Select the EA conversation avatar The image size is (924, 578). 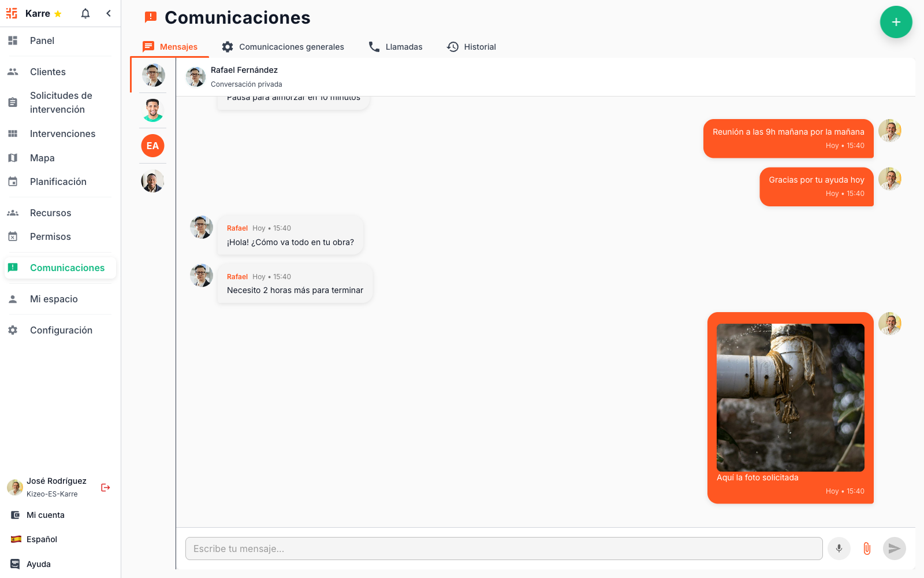pyautogui.click(x=152, y=146)
